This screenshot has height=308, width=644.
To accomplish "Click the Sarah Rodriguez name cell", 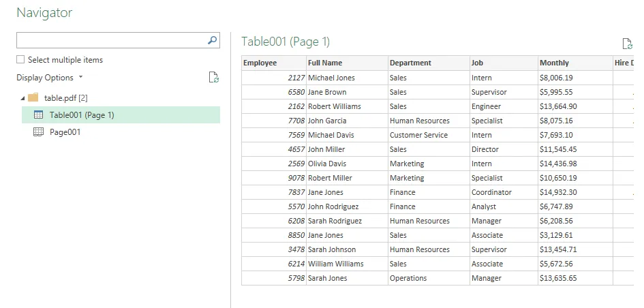I will [347, 221].
